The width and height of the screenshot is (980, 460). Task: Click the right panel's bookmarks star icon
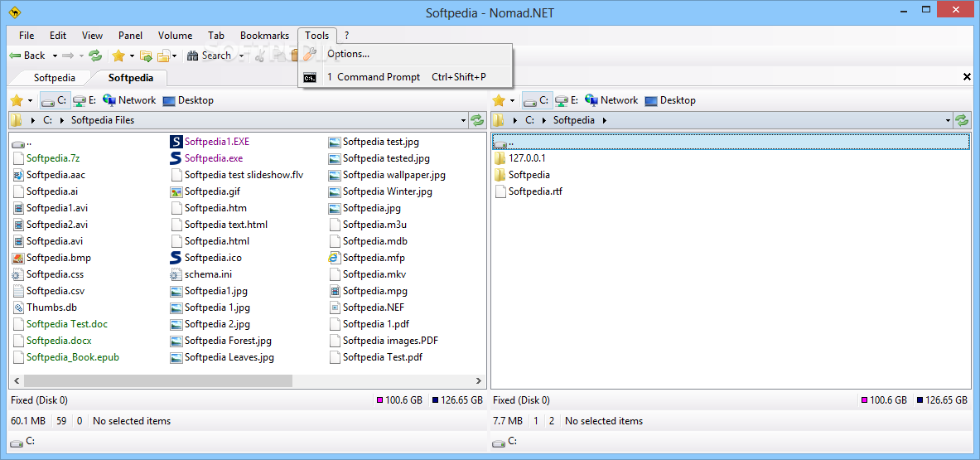coord(499,100)
